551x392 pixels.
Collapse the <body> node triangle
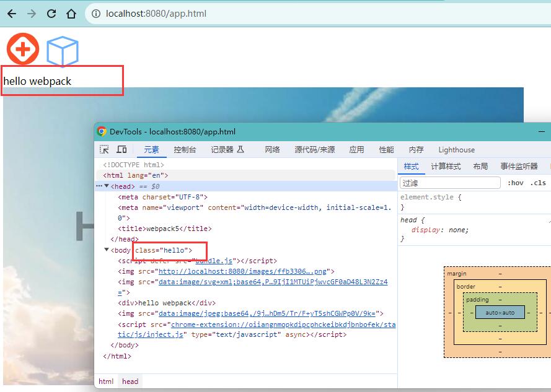click(x=106, y=250)
